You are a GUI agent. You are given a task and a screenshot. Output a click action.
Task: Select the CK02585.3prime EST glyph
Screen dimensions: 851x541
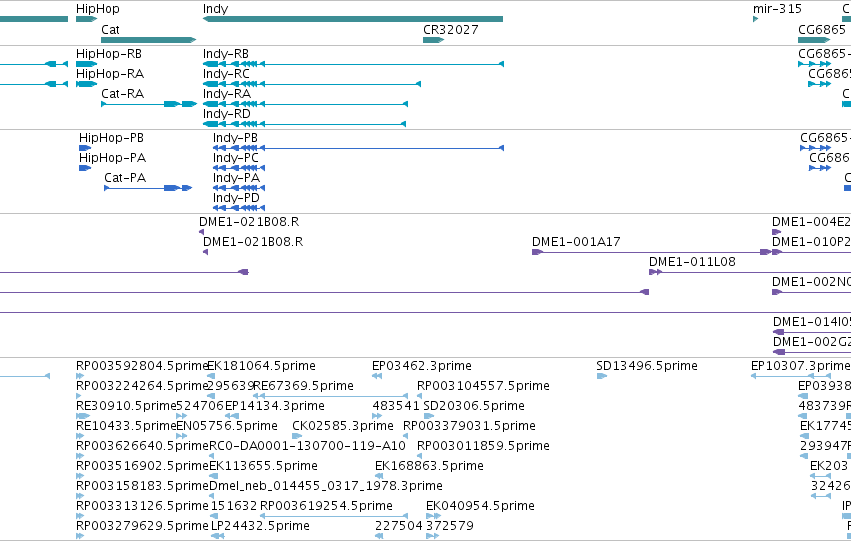click(x=297, y=436)
